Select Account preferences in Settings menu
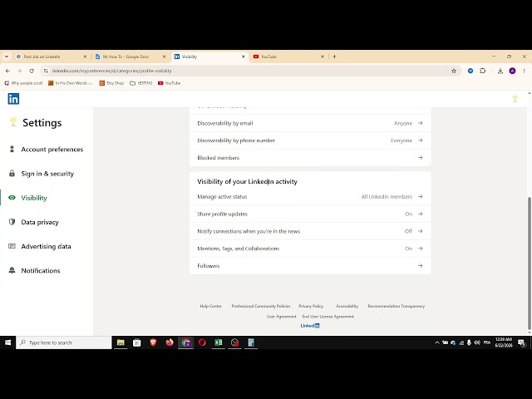This screenshot has width=532, height=399. pyautogui.click(x=52, y=150)
